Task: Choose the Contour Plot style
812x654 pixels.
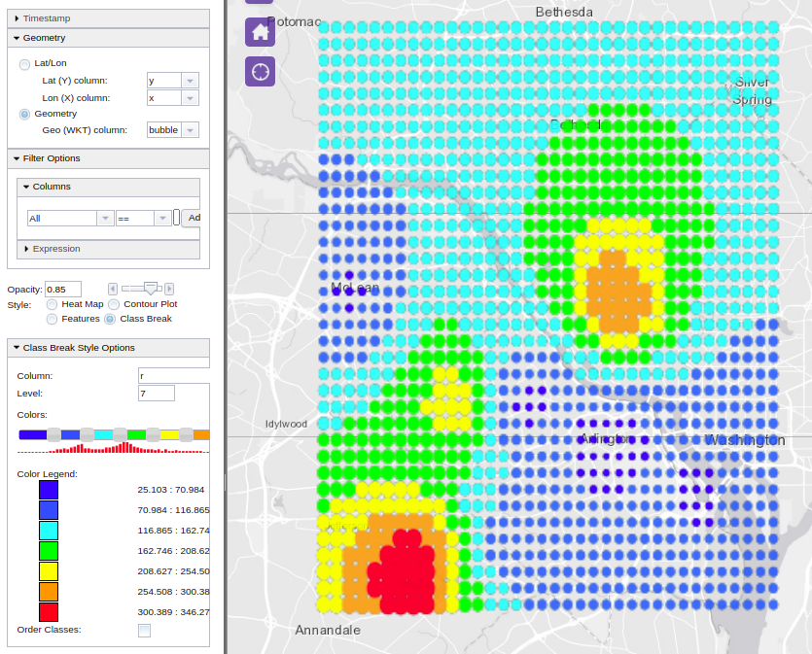Action: [114, 304]
